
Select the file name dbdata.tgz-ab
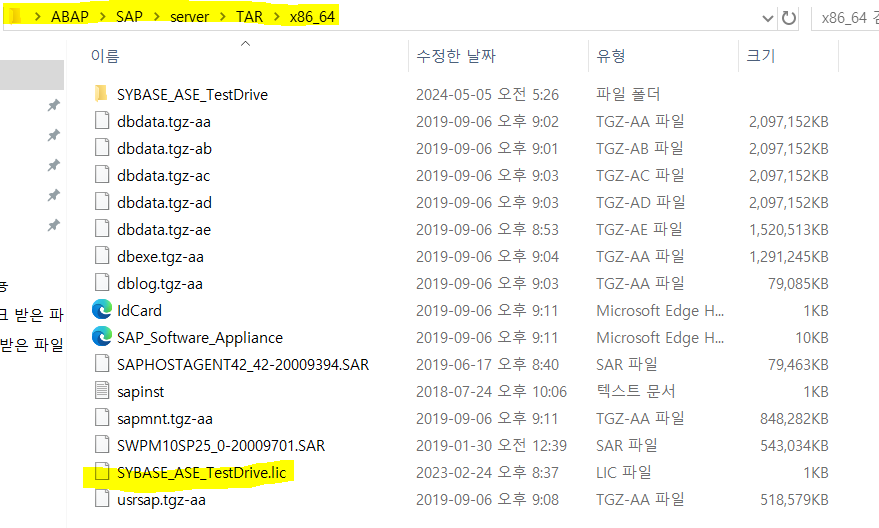pyautogui.click(x=164, y=149)
